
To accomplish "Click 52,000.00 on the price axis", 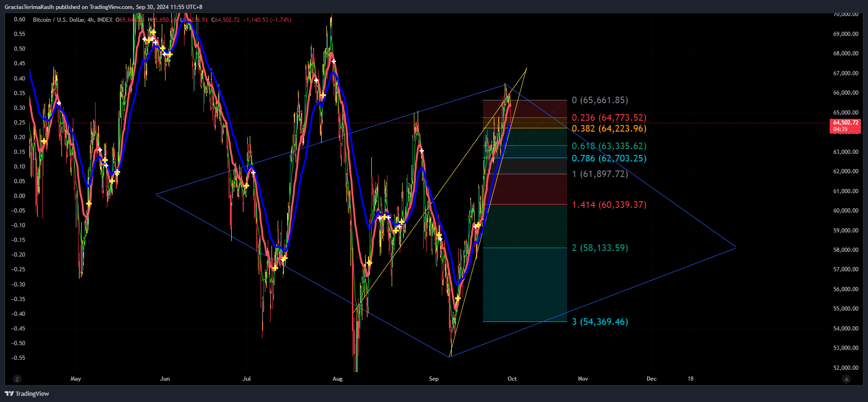I will coord(846,368).
